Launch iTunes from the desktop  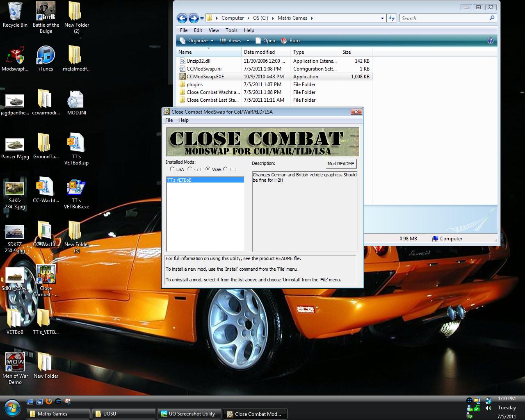click(x=46, y=59)
